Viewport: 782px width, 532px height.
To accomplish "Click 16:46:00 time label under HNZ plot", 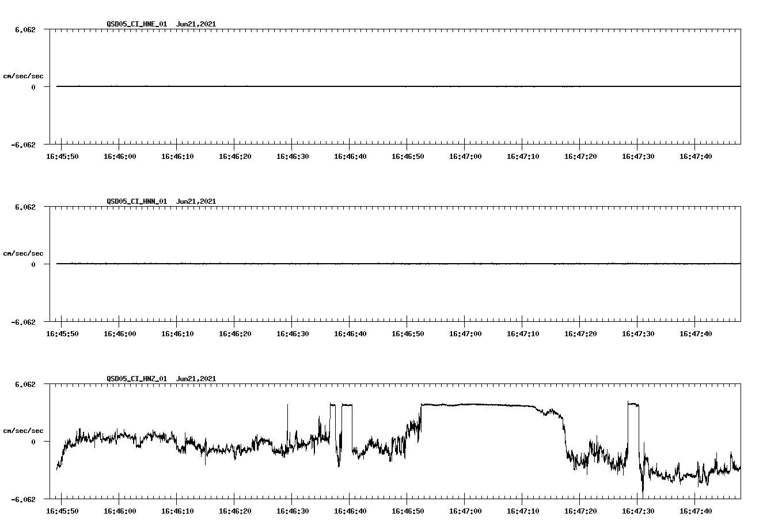I will coord(120,511).
